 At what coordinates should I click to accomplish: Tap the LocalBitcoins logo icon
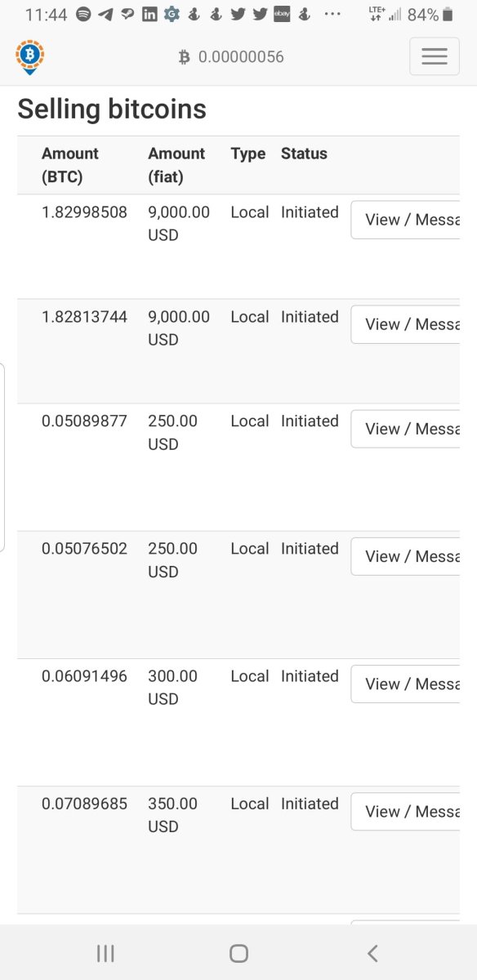click(30, 57)
